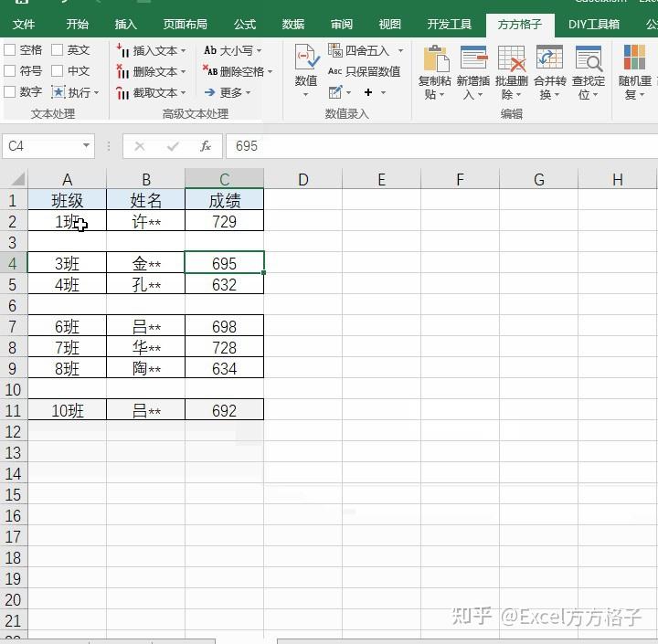Select the cell containing 10班
This screenshot has height=644, width=658.
[x=67, y=410]
